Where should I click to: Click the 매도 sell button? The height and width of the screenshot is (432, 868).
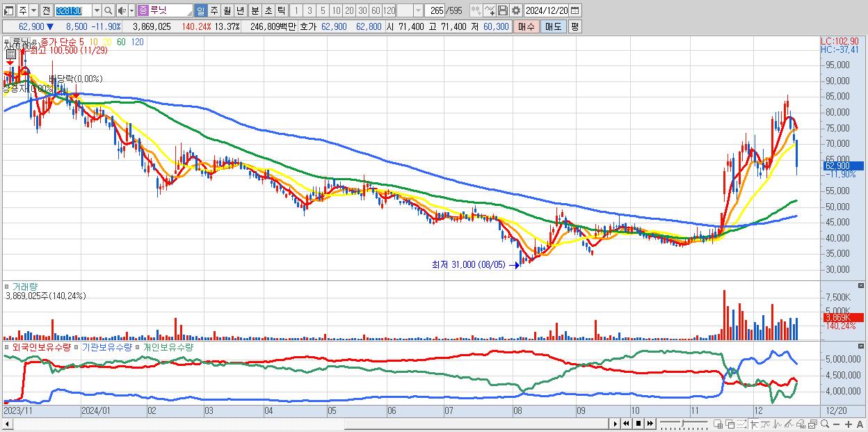click(x=553, y=26)
